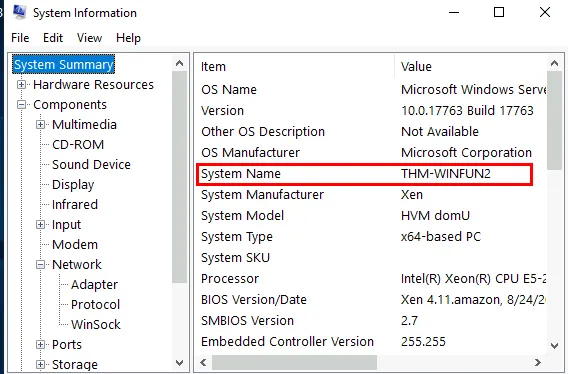
Task: Expand the Storage node
Action: click(x=41, y=364)
